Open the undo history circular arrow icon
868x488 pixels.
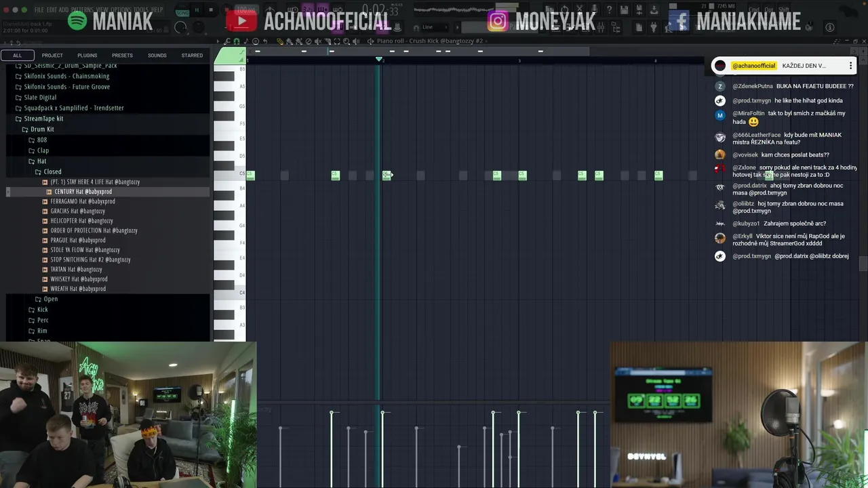(565, 9)
